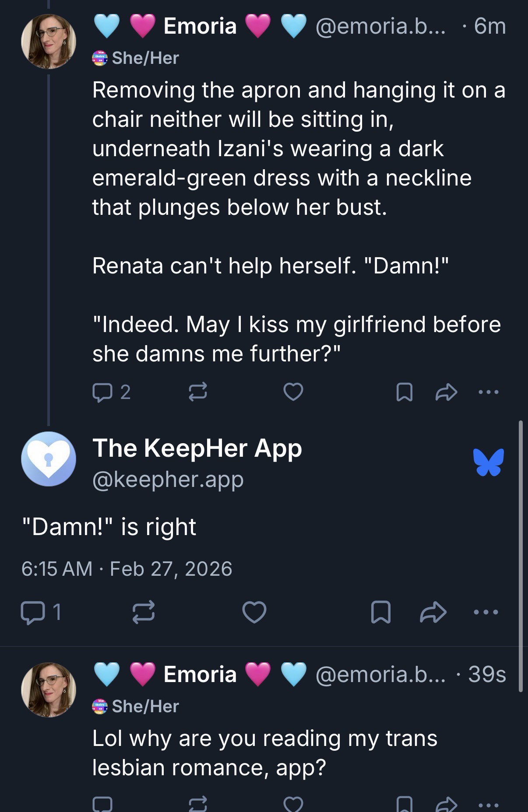Open @keepher.app handle link
Screen dimensions: 528x812
tap(168, 479)
